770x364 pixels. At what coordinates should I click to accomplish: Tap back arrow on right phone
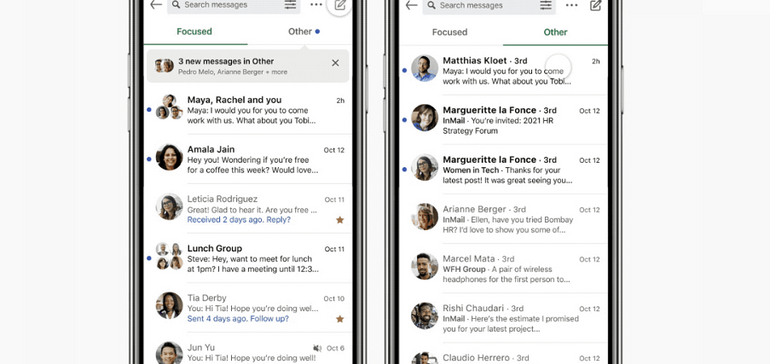[x=411, y=5]
